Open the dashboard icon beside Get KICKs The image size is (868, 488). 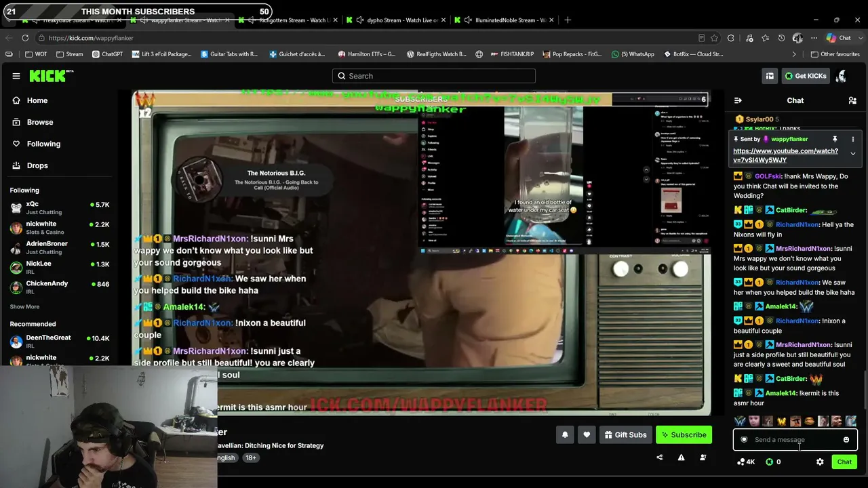770,76
